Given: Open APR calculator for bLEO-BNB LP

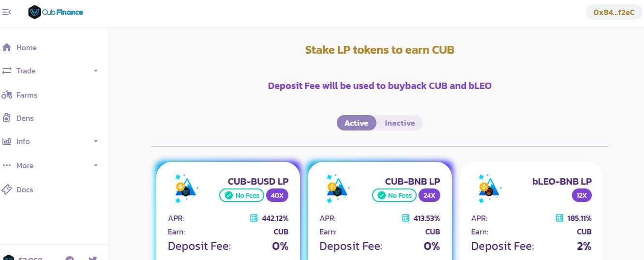Looking at the screenshot, I should (559, 218).
